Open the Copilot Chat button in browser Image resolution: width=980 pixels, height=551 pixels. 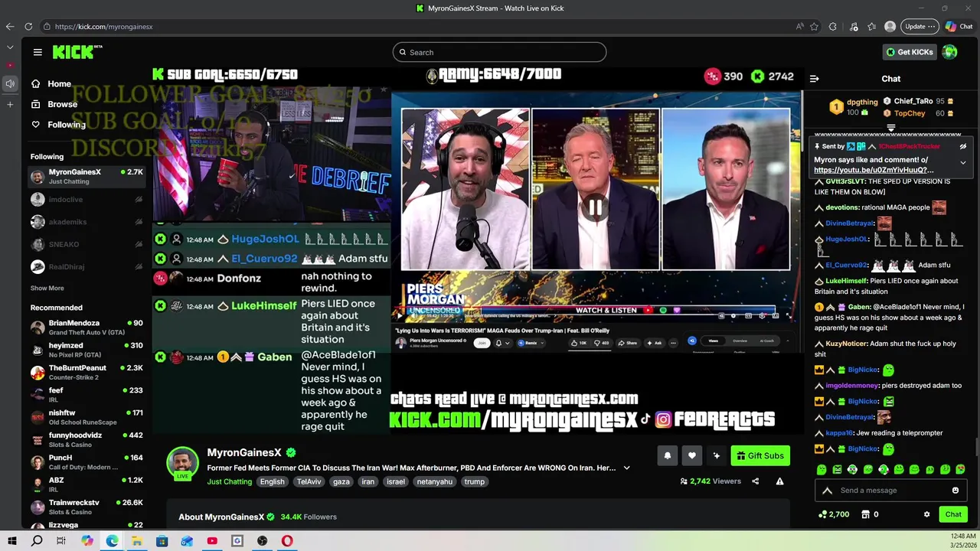(959, 26)
